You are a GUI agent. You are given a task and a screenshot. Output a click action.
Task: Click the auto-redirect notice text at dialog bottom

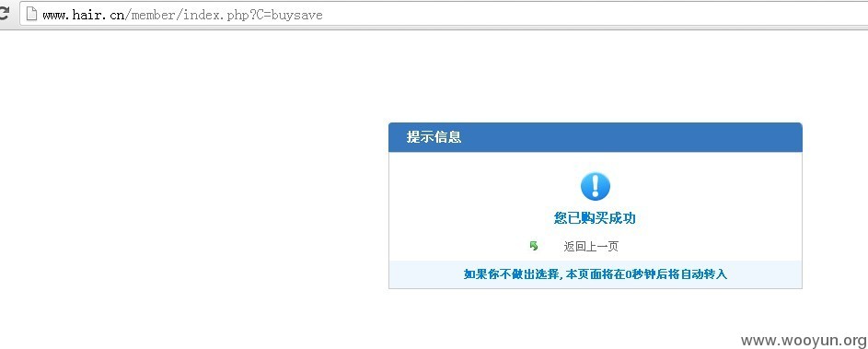596,274
